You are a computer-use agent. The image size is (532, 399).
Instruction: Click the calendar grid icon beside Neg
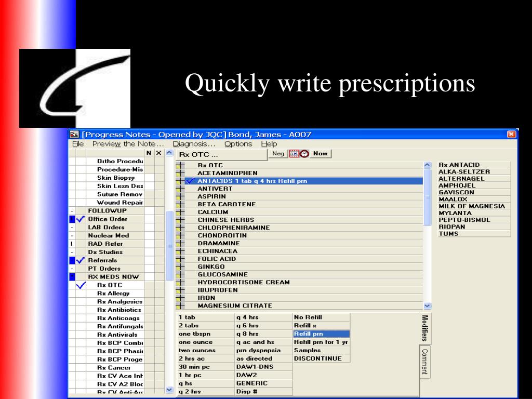pyautogui.click(x=294, y=154)
